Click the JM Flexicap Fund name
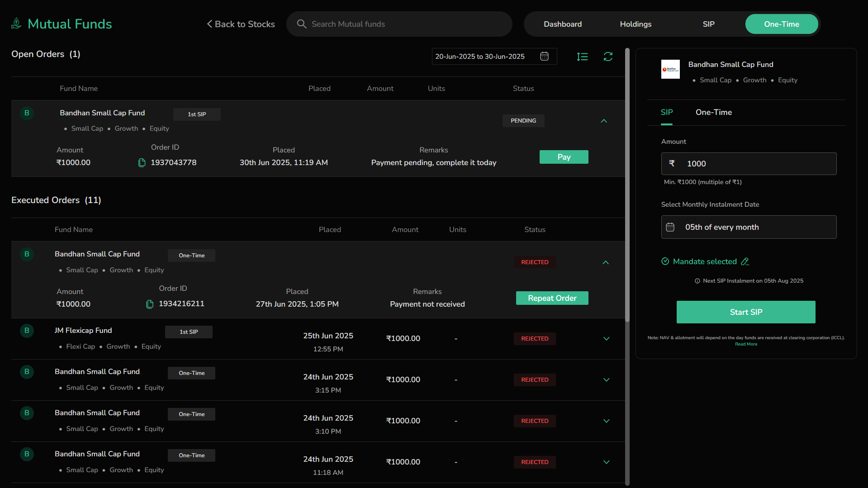This screenshot has height=488, width=868. click(83, 331)
